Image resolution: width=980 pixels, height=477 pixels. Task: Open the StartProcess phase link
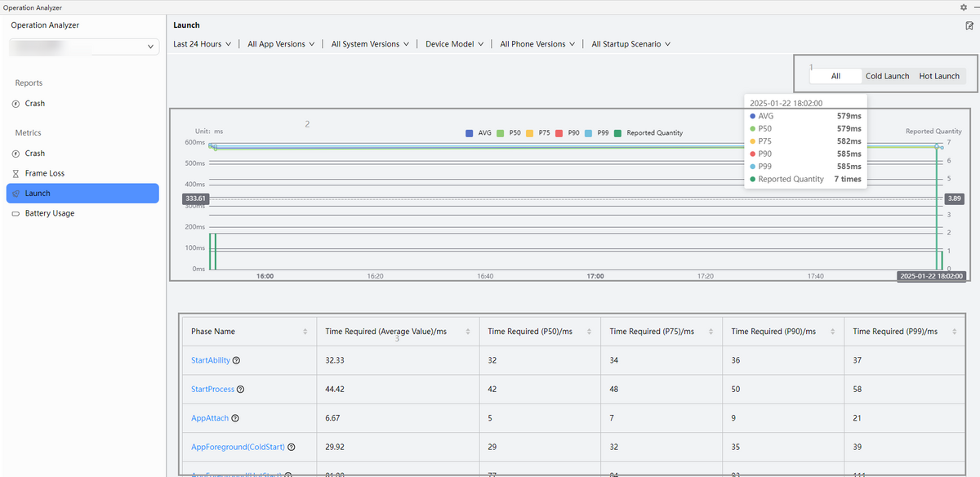212,390
